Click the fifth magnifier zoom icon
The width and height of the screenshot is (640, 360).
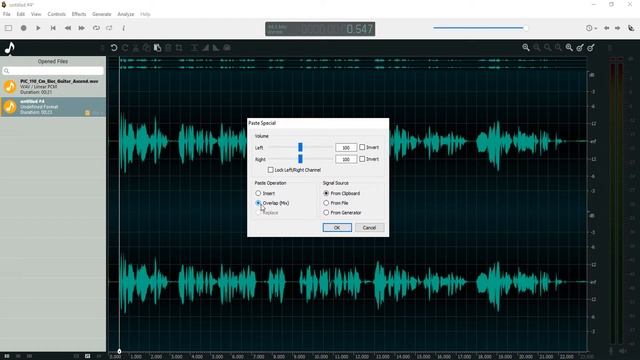pos(569,48)
